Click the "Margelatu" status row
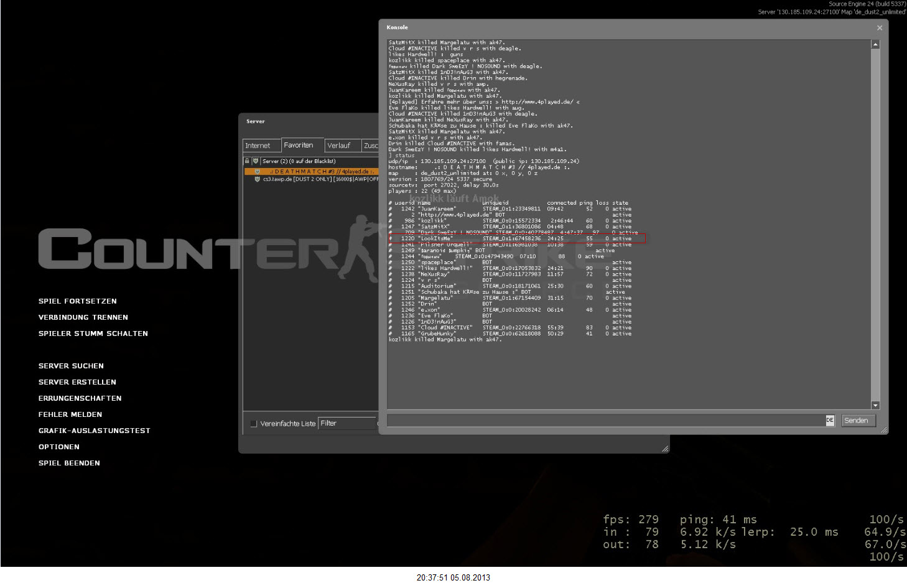This screenshot has width=907, height=588. pos(510,298)
